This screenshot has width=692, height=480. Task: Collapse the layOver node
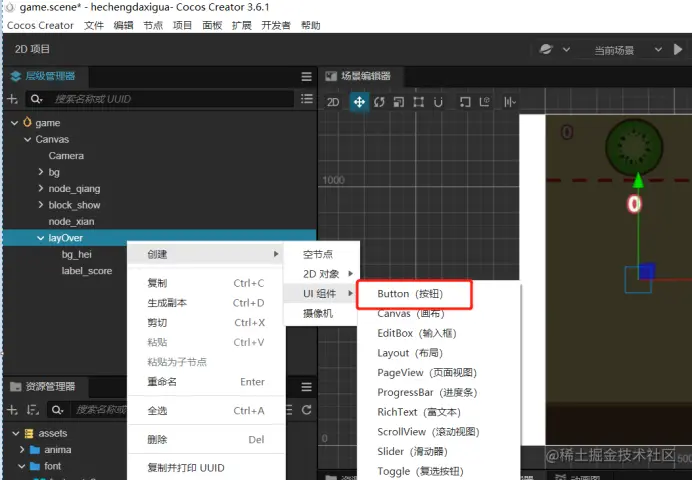pos(41,238)
